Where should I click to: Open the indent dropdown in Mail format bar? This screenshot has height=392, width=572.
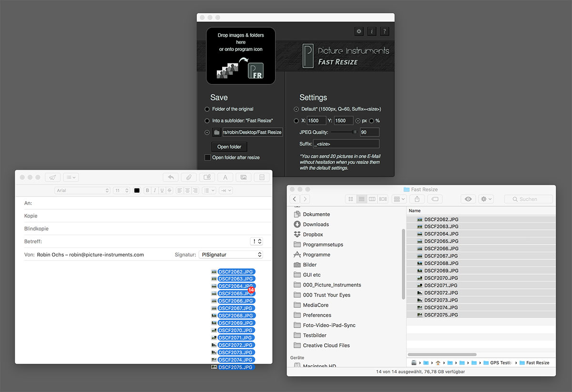point(226,190)
